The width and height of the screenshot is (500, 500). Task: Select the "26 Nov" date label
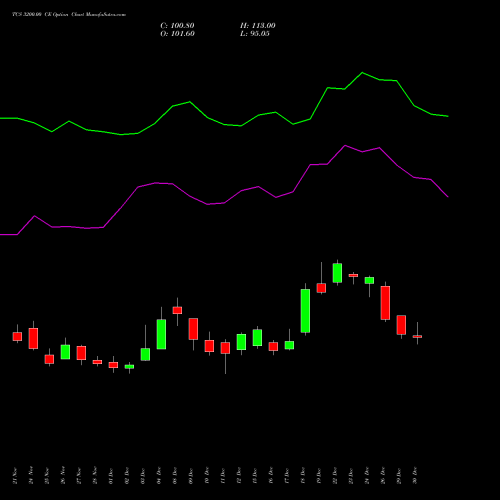63,476
